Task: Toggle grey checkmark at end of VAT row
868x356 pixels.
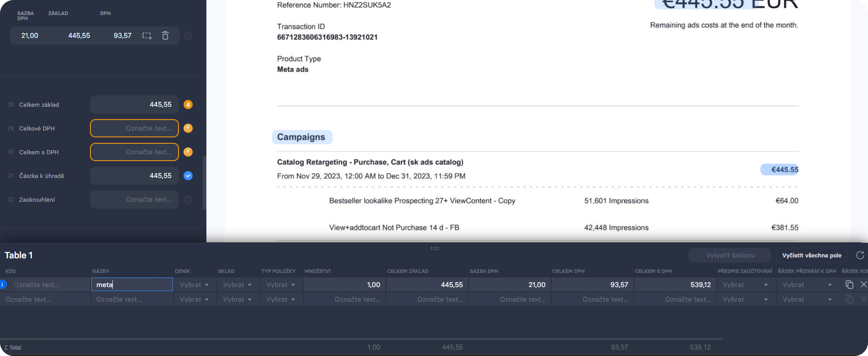Action: click(188, 36)
